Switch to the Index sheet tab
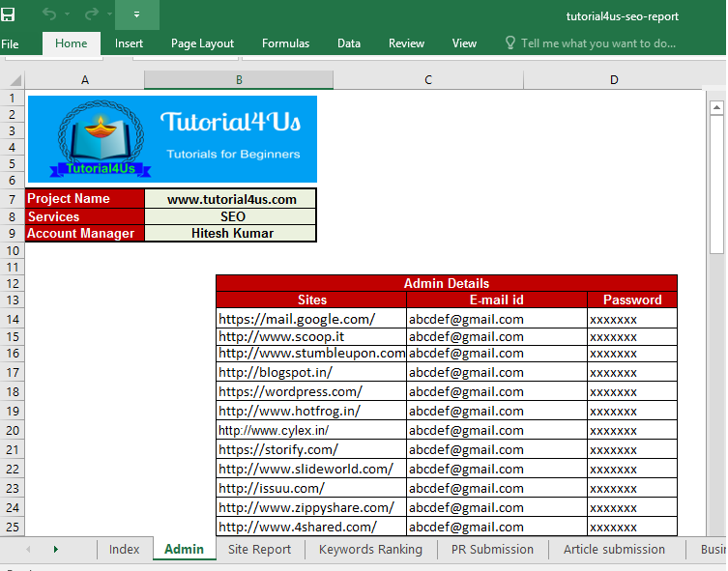Image resolution: width=728 pixels, height=571 pixels. [124, 549]
